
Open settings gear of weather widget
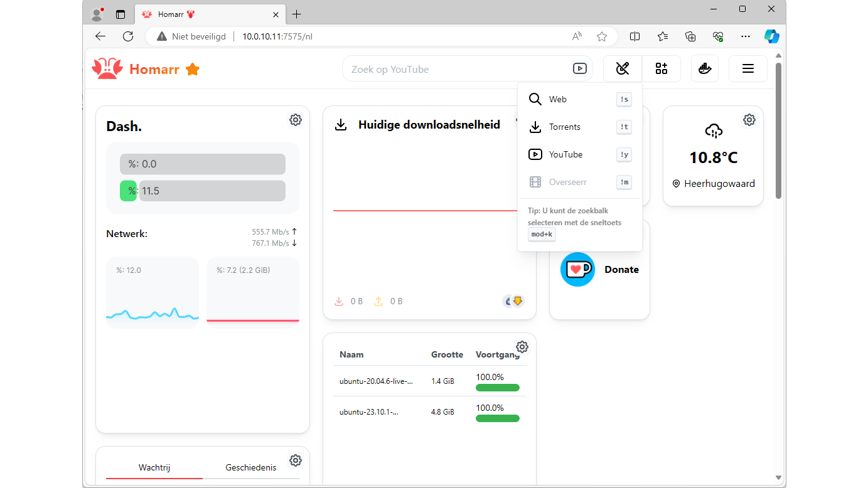coord(749,120)
